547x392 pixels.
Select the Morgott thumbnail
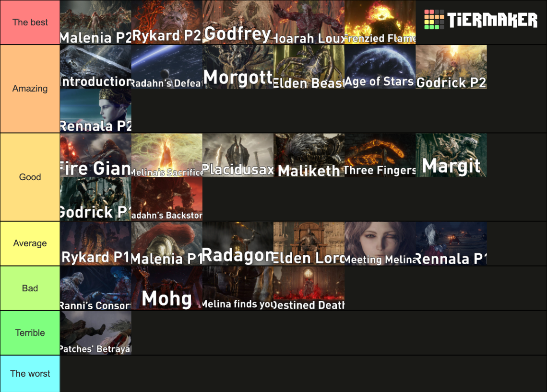point(238,67)
